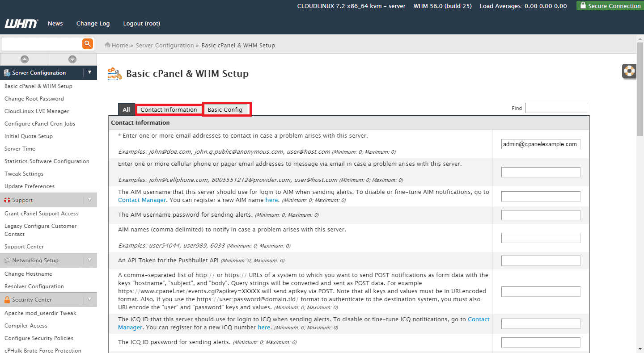
Task: Click the Secure Connection lock badge
Action: pos(610,6)
